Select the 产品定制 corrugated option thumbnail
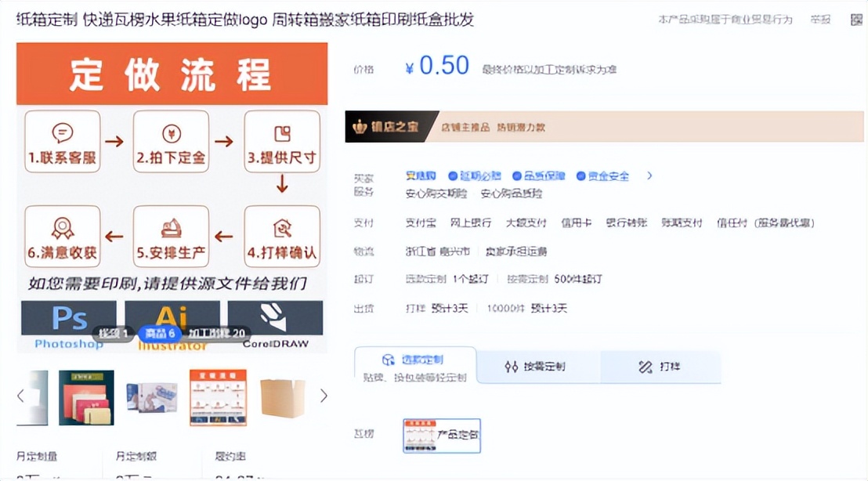 click(441, 436)
